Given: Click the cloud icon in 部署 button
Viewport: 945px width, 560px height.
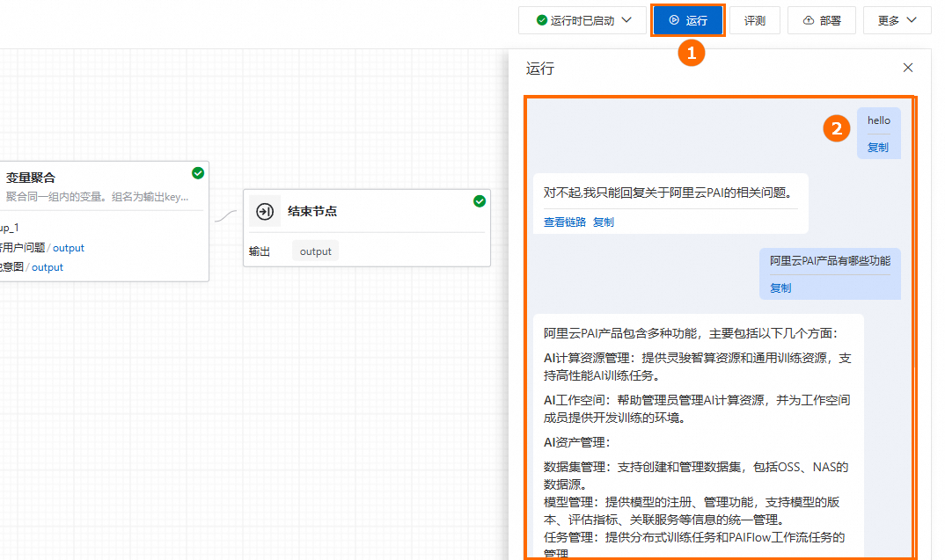Looking at the screenshot, I should pyautogui.click(x=809, y=20).
